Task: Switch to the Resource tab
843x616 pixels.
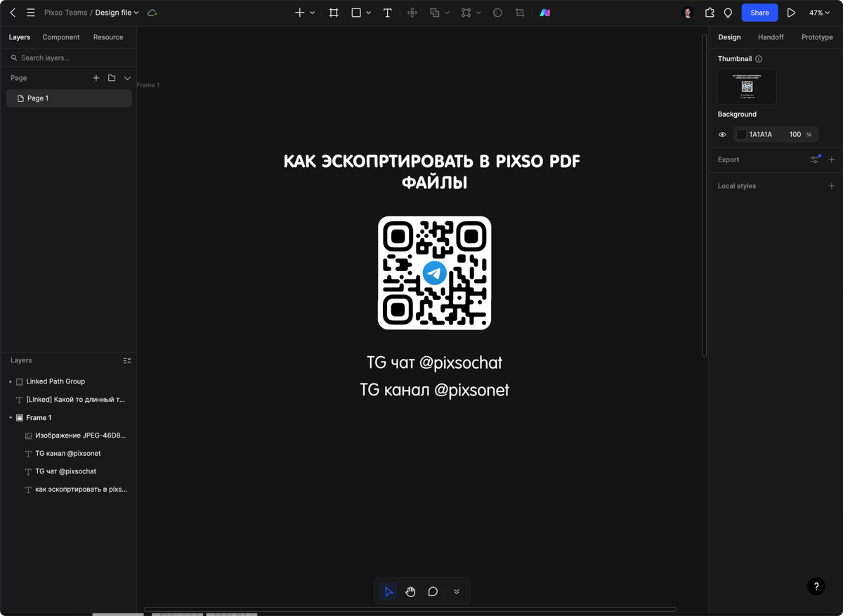Action: point(108,37)
